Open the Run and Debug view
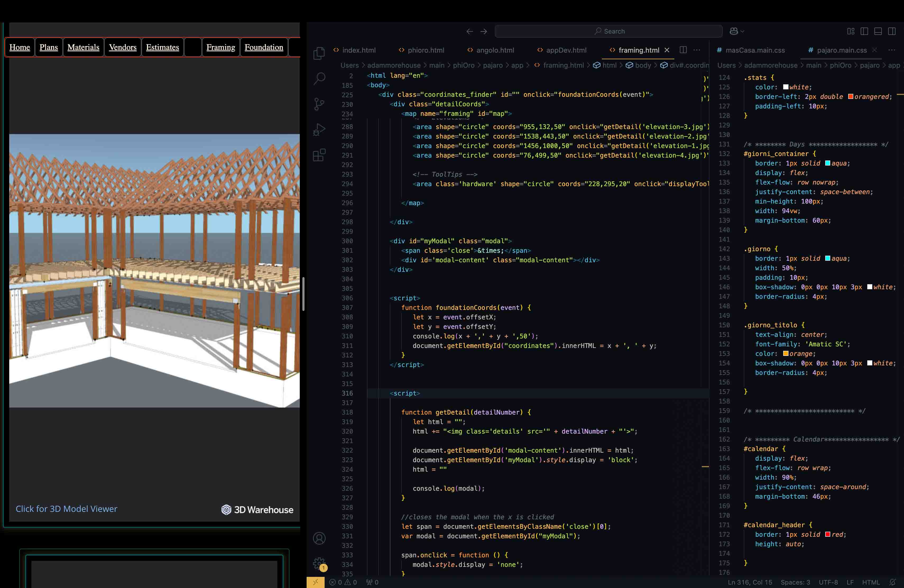The width and height of the screenshot is (904, 588). (319, 130)
